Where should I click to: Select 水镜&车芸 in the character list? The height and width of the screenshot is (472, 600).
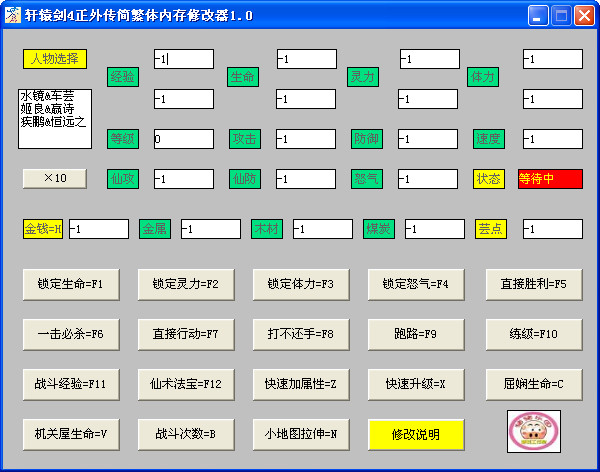pos(47,96)
